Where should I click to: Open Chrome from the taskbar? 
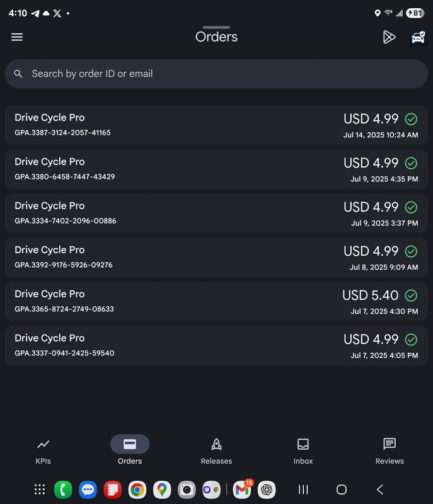[x=137, y=490]
